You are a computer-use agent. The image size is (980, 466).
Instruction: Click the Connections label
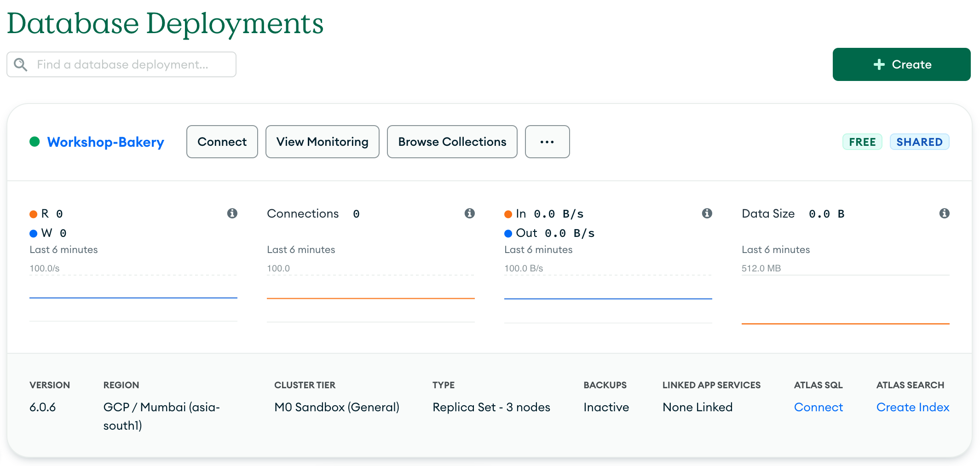[303, 213]
